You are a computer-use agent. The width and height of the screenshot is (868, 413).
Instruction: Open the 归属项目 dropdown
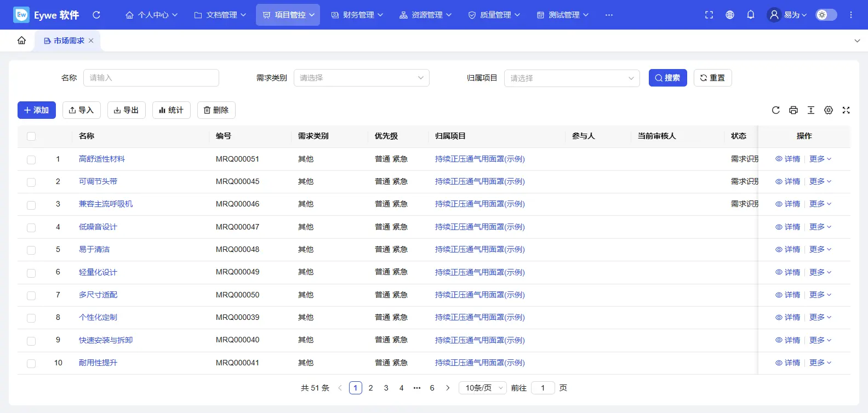click(x=572, y=78)
